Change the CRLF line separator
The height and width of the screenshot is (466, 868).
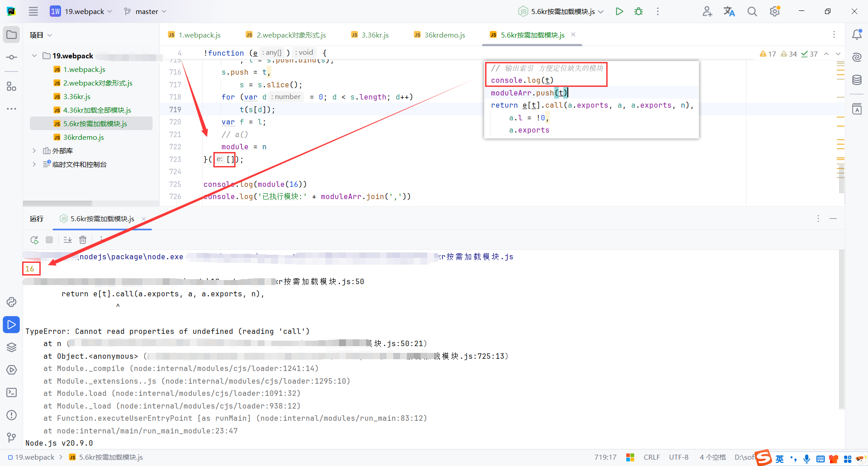(651, 457)
